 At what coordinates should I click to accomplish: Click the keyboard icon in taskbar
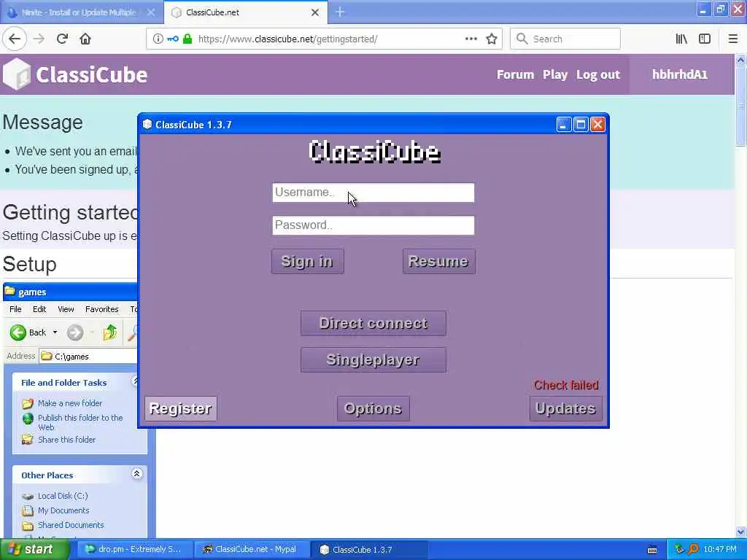652,550
